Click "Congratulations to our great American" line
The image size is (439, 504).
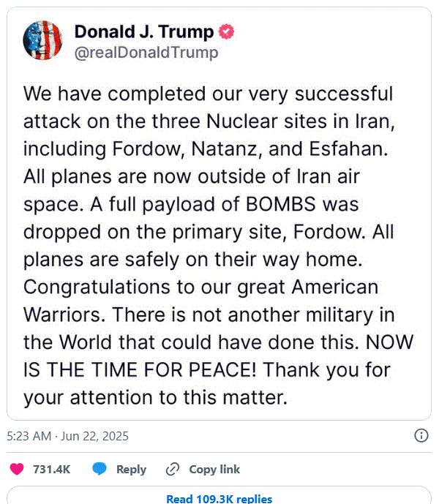tap(200, 287)
